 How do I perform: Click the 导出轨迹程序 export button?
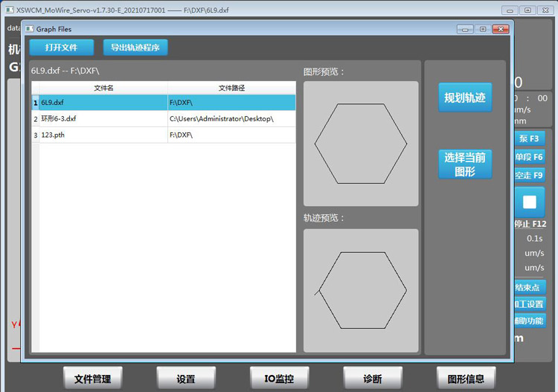pyautogui.click(x=135, y=48)
